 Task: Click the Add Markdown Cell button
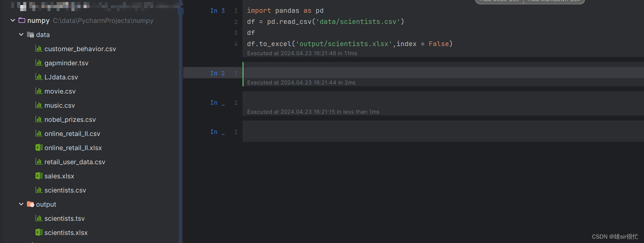tap(554, 1)
